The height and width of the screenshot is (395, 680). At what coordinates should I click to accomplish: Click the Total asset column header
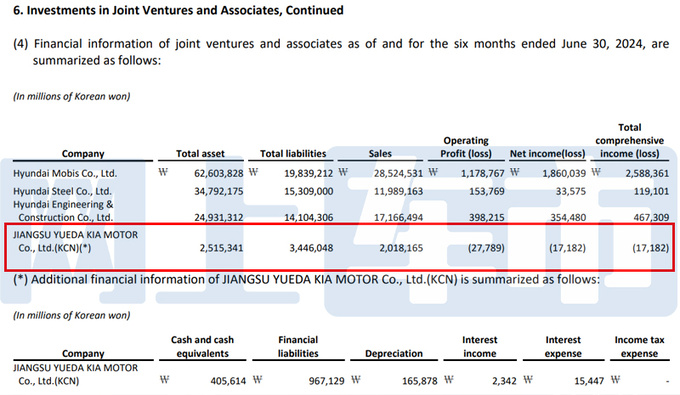point(200,153)
